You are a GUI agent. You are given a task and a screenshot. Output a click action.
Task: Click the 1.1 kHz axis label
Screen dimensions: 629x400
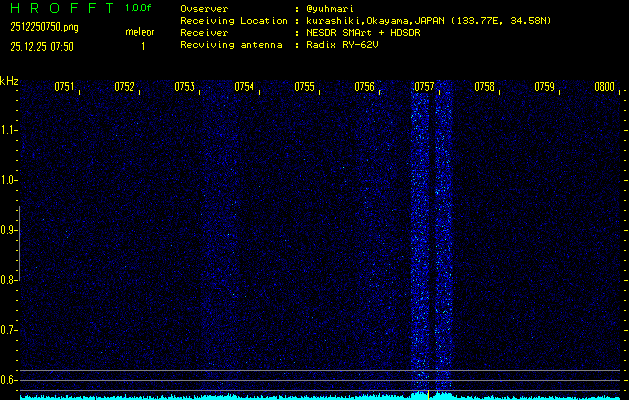point(7,130)
